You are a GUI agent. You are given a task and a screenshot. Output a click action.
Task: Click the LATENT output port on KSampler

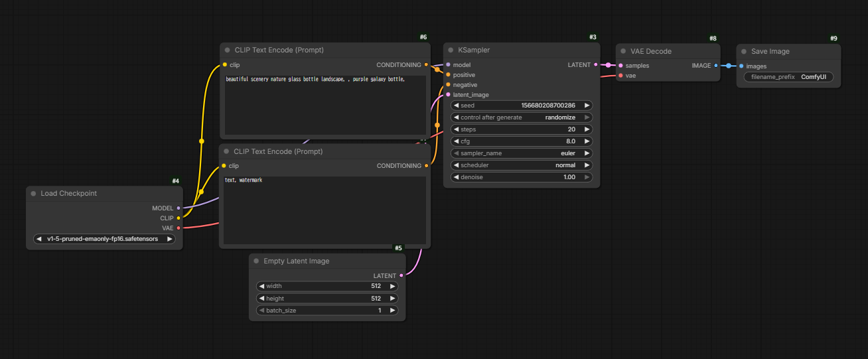[595, 65]
